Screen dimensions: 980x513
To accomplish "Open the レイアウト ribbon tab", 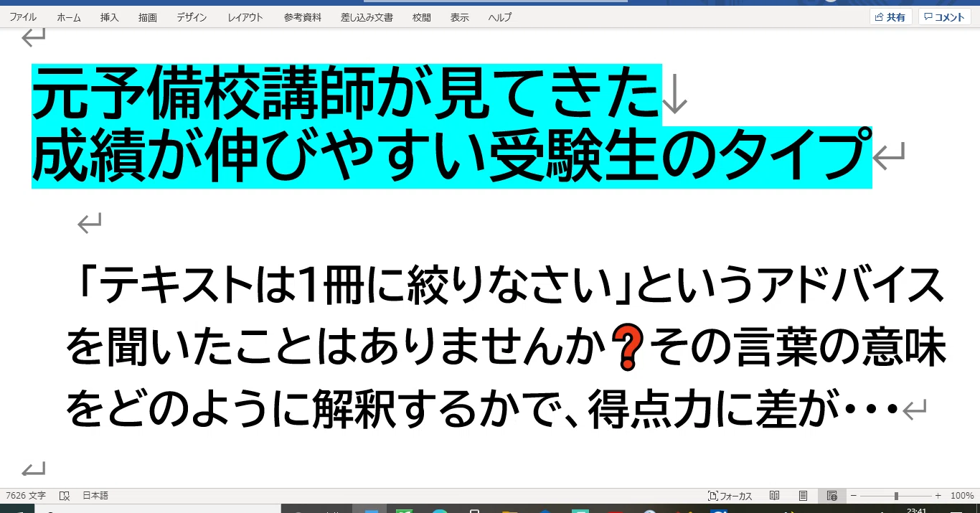I will (245, 17).
